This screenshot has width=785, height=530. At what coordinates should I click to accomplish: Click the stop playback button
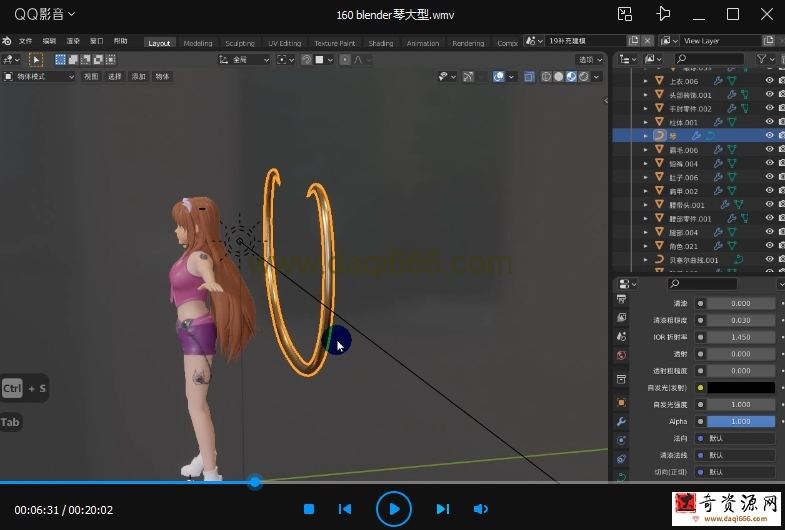pos(309,509)
